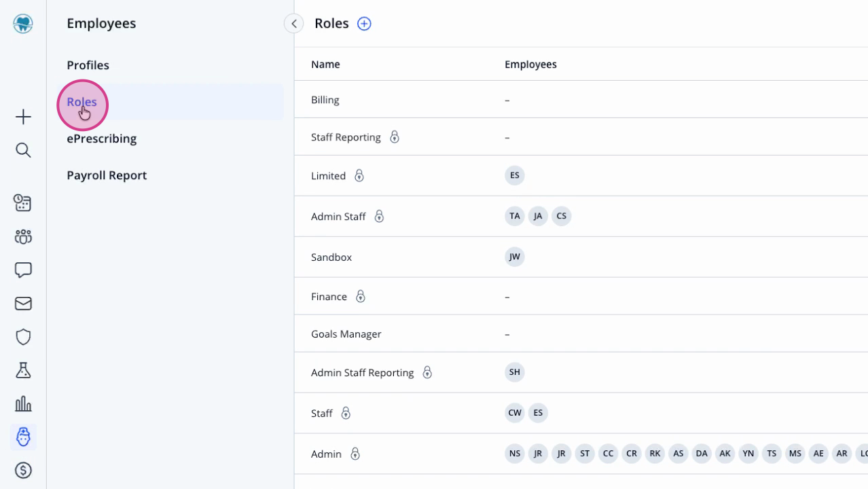Open the bar chart reports icon
The height and width of the screenshot is (489, 868).
[x=23, y=403]
